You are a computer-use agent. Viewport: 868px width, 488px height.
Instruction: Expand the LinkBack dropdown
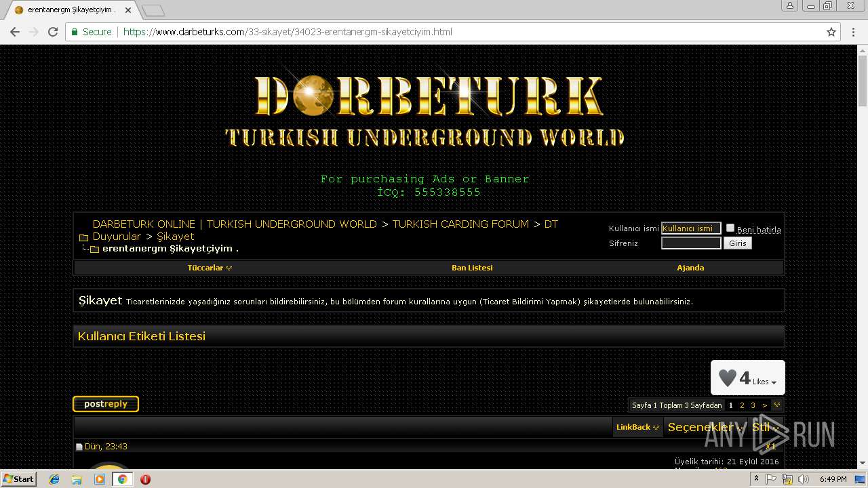coord(637,427)
